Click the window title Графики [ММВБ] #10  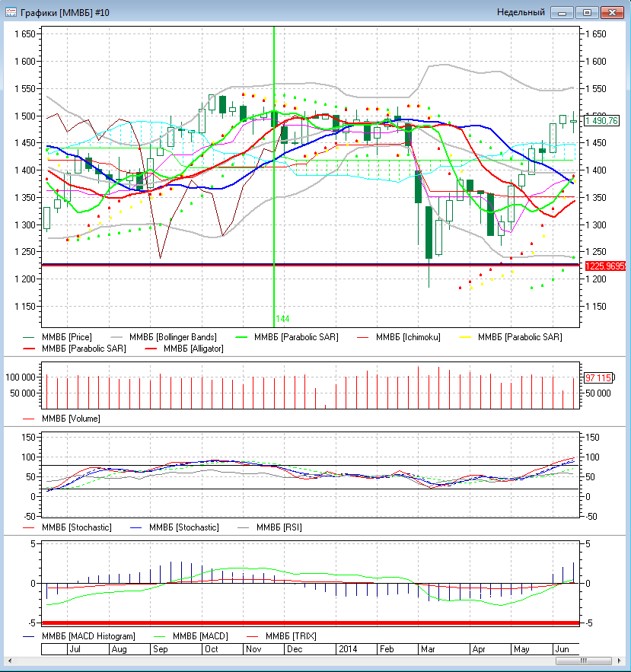pyautogui.click(x=65, y=13)
